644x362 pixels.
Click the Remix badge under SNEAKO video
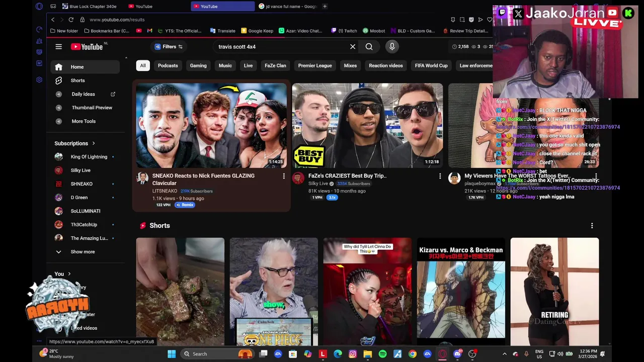pos(185,205)
